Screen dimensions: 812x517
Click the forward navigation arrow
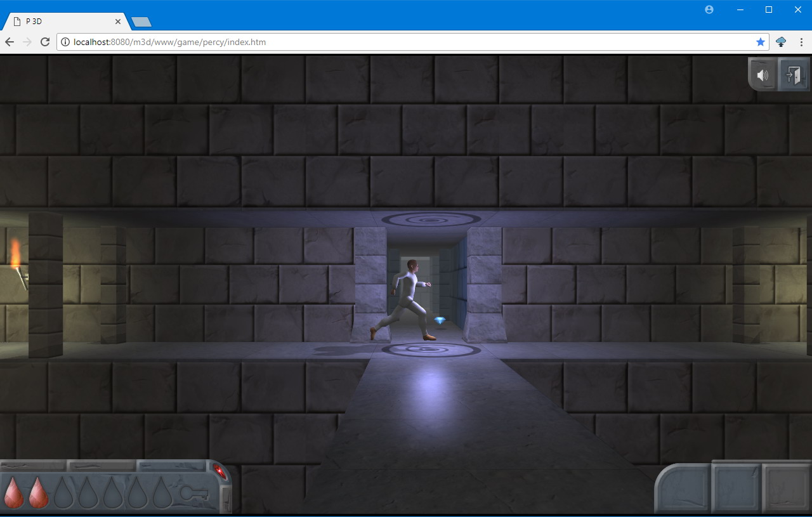point(27,42)
